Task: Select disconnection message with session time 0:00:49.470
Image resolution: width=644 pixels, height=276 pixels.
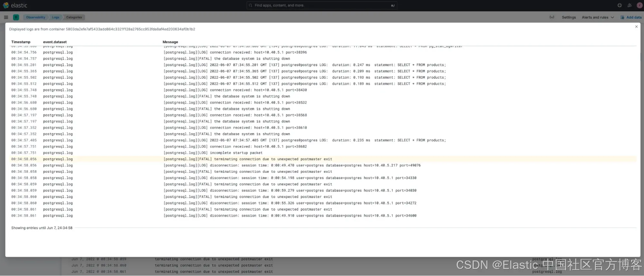Action: (x=292, y=165)
